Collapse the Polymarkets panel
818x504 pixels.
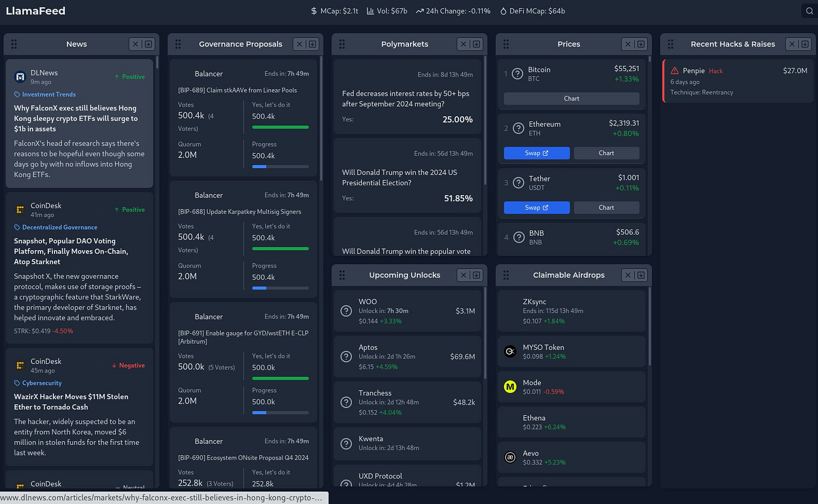click(x=476, y=44)
